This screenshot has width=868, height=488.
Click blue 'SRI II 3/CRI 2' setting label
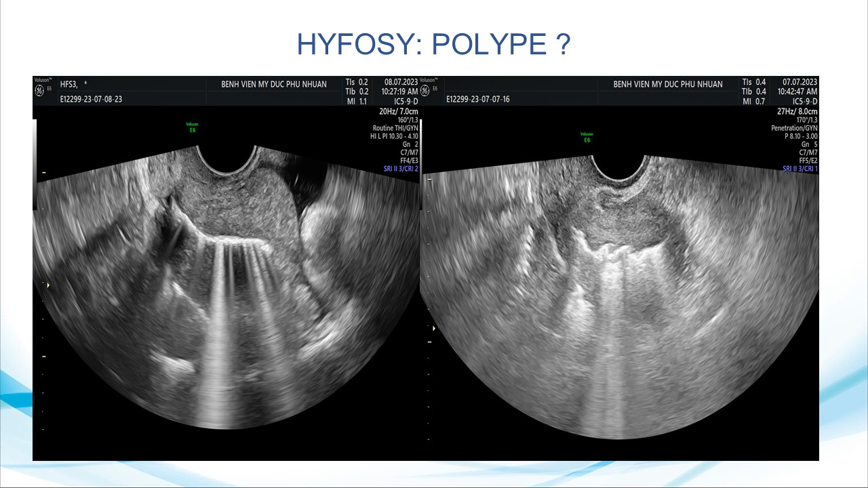pos(397,169)
